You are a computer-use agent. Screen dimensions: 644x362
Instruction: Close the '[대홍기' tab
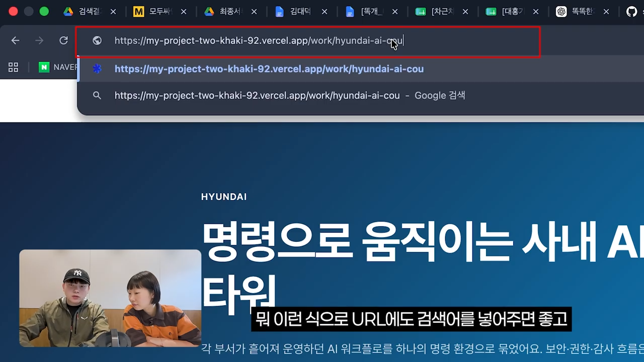(x=536, y=12)
